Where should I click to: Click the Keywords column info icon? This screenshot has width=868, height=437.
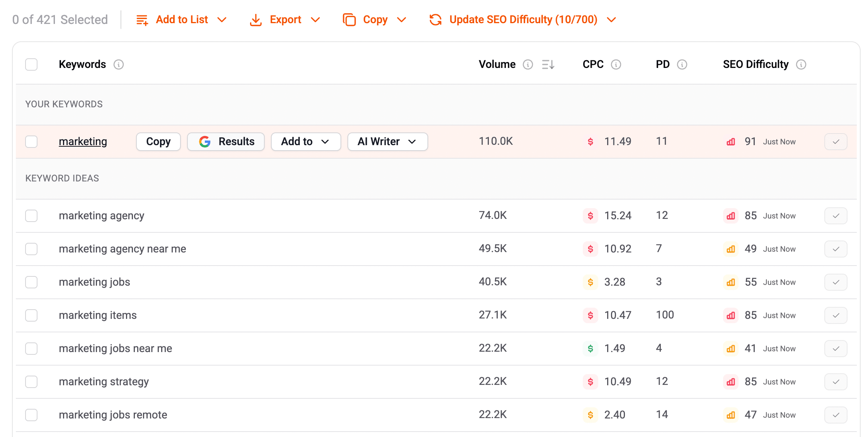[119, 64]
